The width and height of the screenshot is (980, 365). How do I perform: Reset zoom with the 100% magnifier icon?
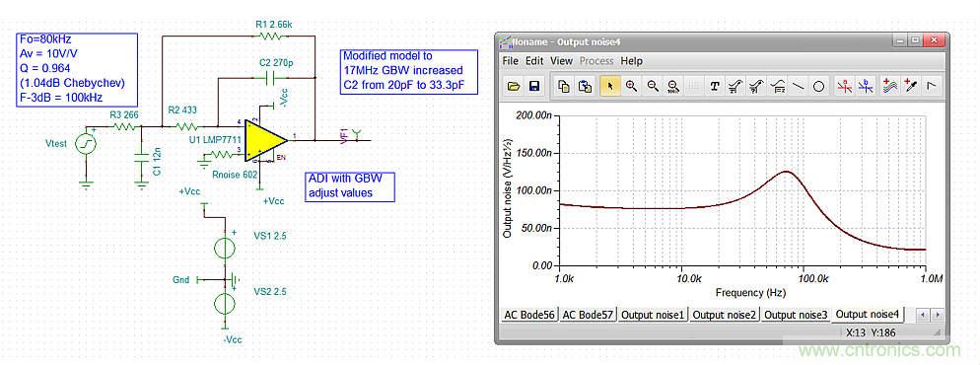point(673,86)
